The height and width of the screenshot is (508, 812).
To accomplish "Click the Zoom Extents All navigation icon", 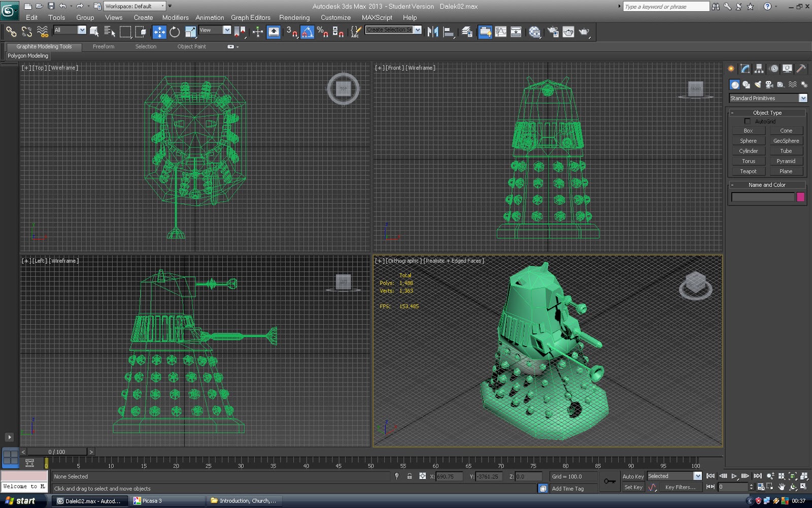I will tap(804, 477).
